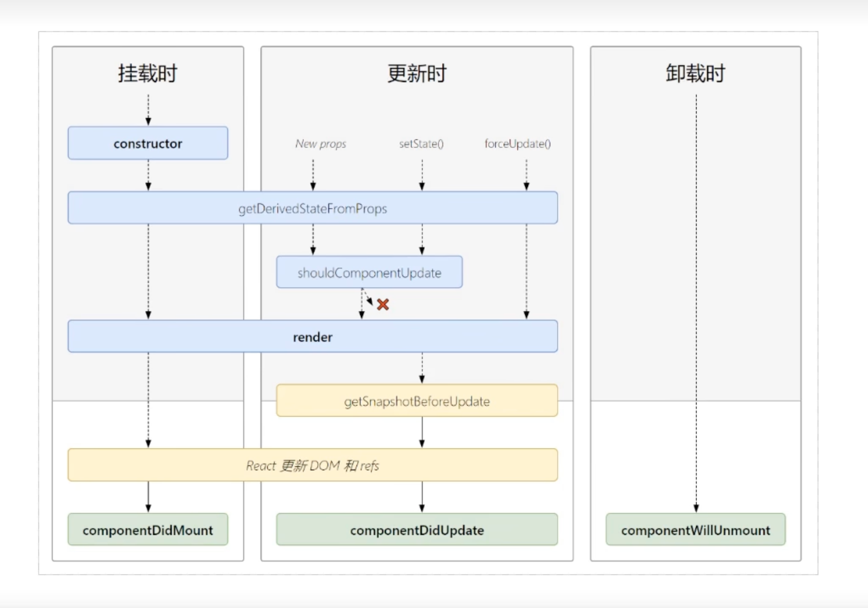Click the arrowhead pointing into componentDidUpdate

(x=422, y=508)
